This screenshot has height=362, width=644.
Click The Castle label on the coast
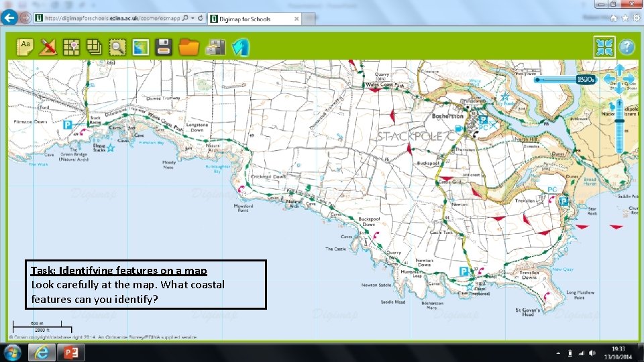(335, 249)
